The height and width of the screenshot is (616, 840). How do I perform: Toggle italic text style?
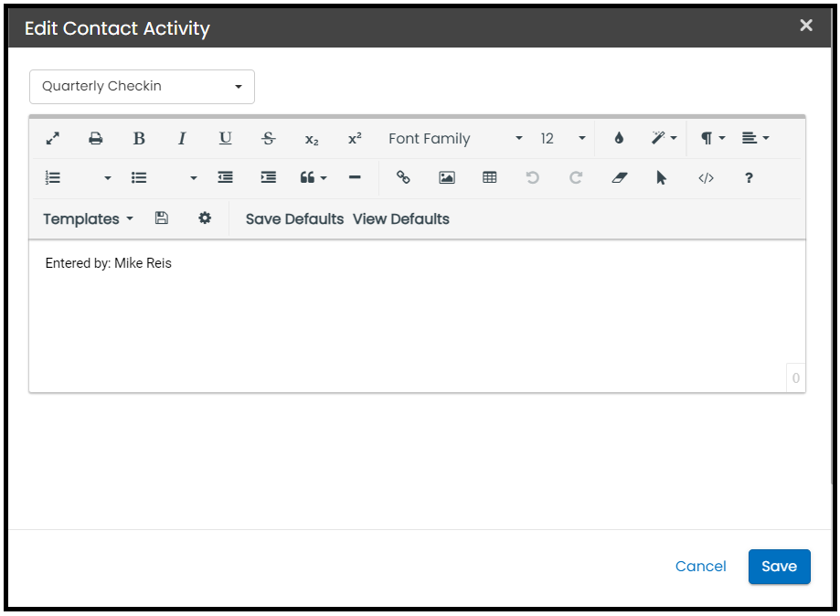pyautogui.click(x=182, y=139)
